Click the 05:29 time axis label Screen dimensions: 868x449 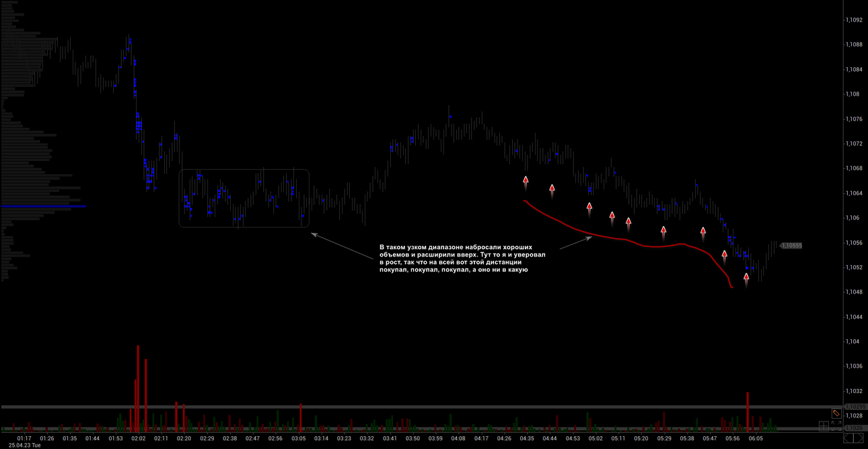pyautogui.click(x=664, y=438)
